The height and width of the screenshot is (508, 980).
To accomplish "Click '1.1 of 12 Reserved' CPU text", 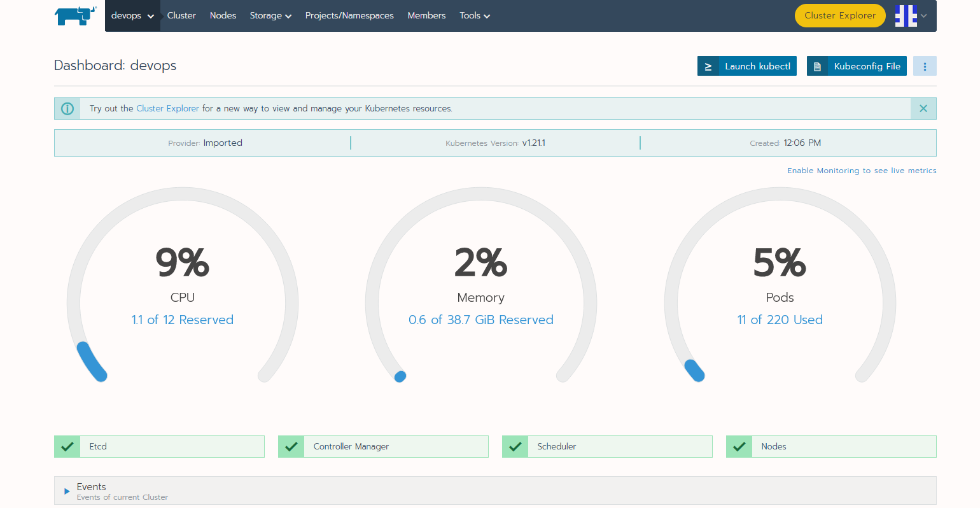I will [x=183, y=320].
